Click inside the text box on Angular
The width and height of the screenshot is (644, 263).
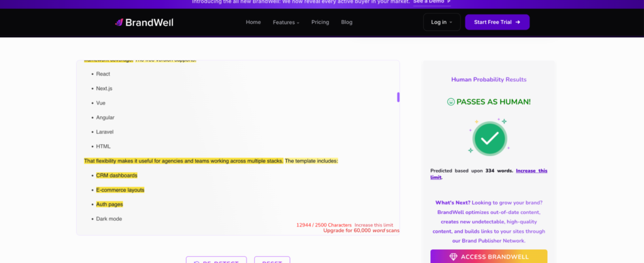click(x=105, y=118)
